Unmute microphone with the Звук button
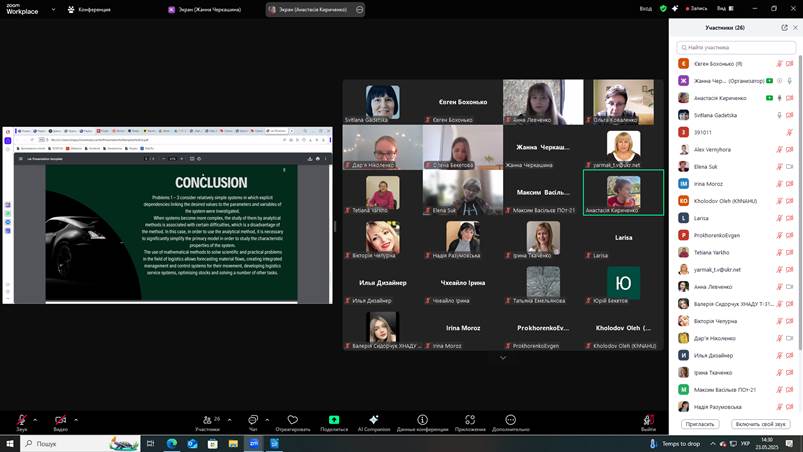 [x=21, y=420]
